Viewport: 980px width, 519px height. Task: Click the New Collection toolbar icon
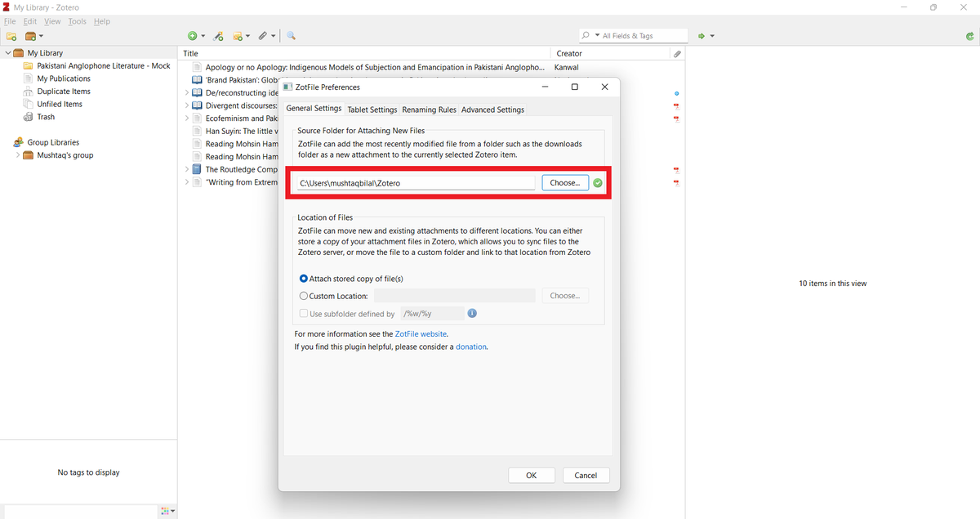coord(11,36)
